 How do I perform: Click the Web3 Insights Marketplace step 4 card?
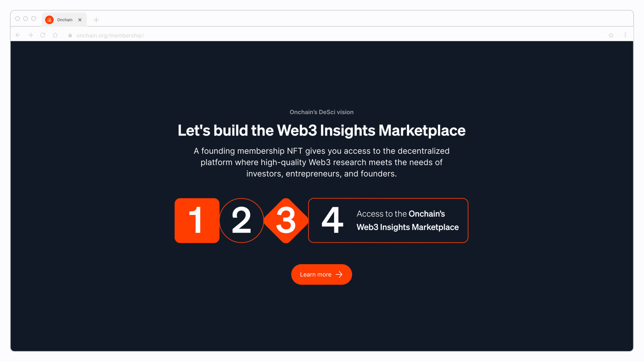tap(388, 220)
